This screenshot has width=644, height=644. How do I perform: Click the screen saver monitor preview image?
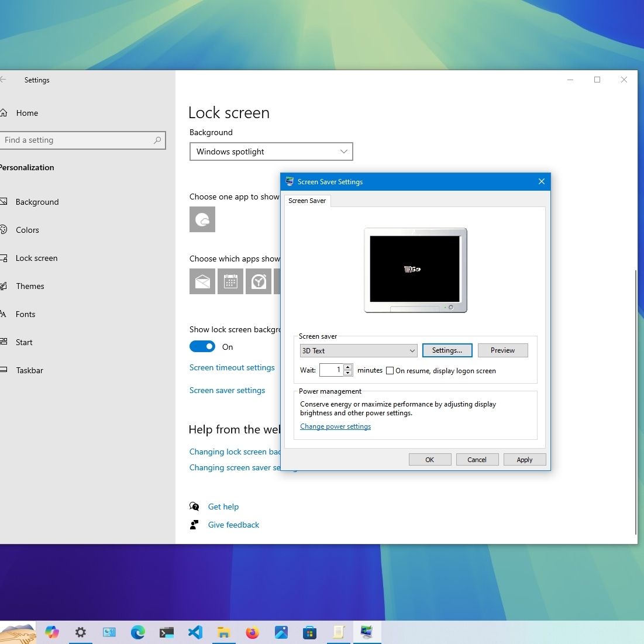pos(415,270)
